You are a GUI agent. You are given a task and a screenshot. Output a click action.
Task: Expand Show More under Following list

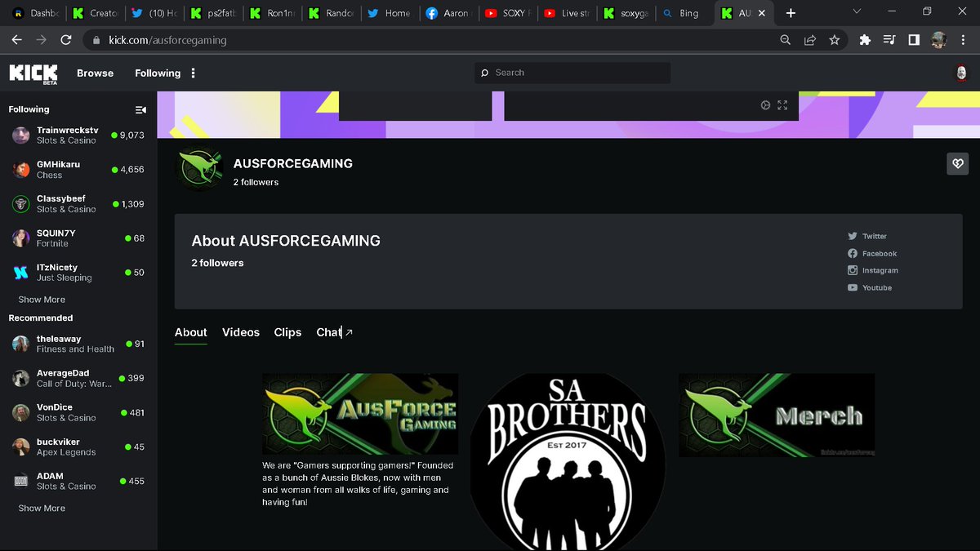[42, 300]
